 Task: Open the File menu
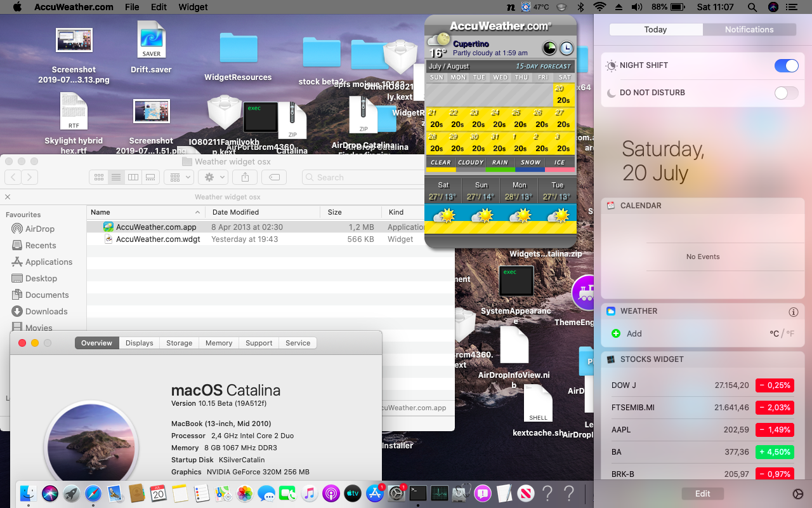click(x=132, y=8)
